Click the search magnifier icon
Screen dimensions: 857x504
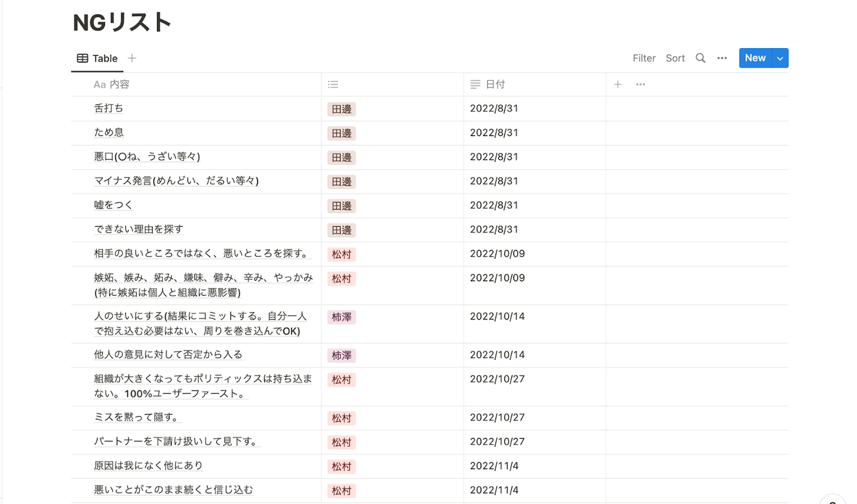(700, 58)
